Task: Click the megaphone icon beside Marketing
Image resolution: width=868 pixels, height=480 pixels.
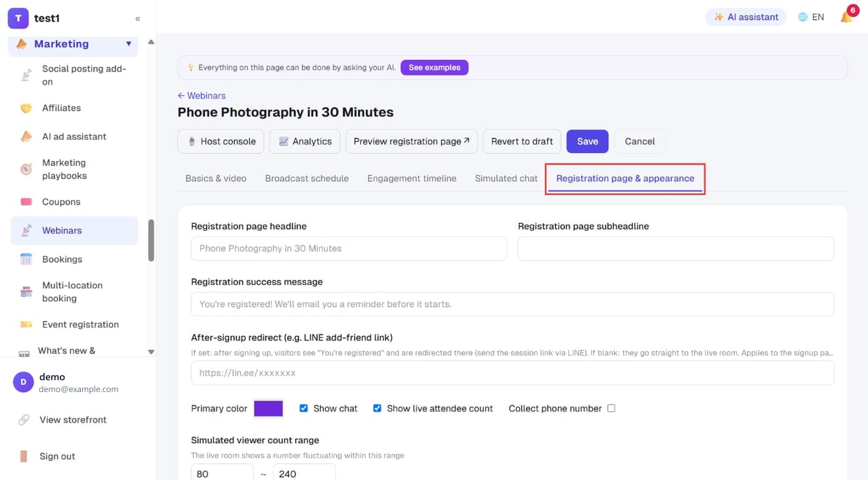Action: 22,44
